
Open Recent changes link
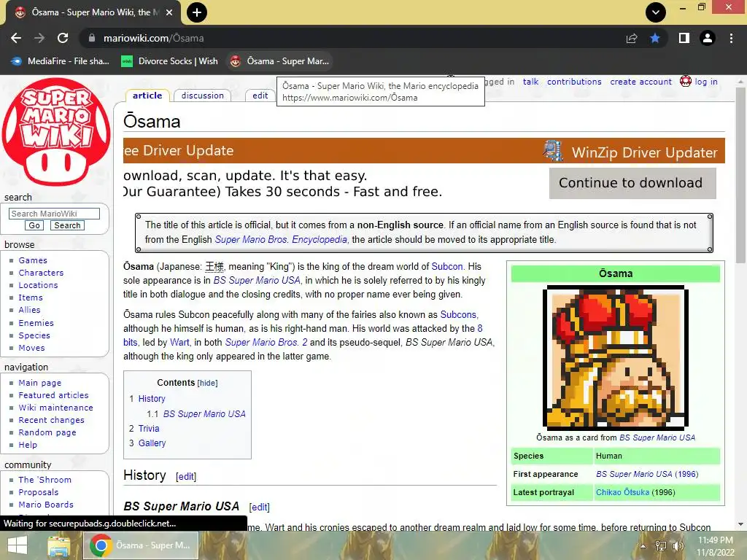click(52, 420)
